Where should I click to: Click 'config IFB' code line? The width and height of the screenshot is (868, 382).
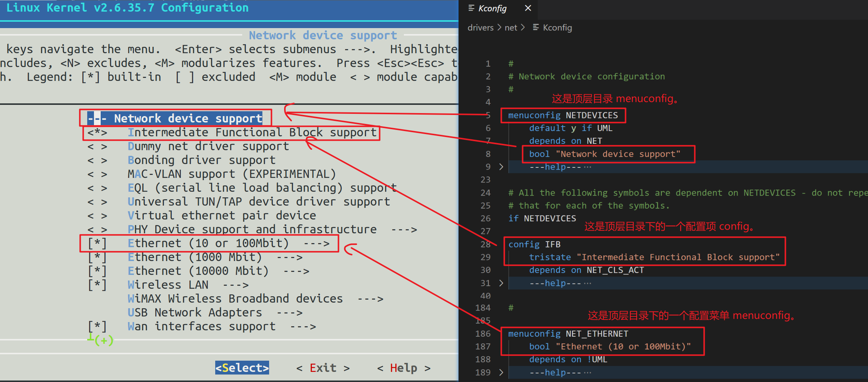coord(534,244)
